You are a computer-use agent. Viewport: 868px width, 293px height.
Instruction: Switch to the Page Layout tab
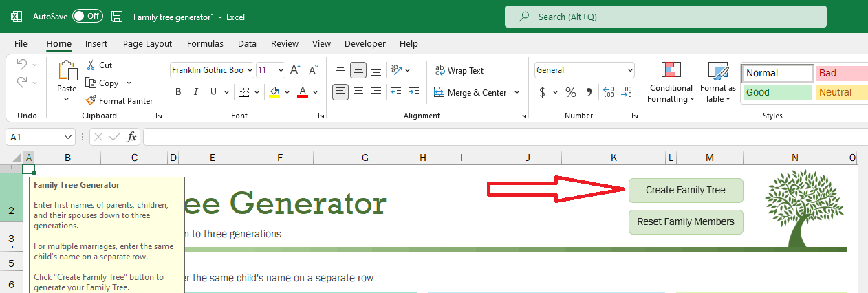tap(147, 43)
